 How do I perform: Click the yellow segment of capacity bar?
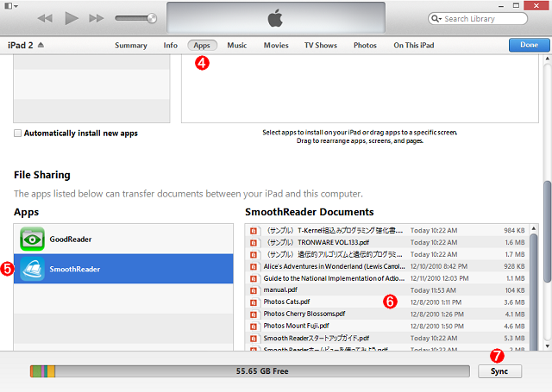[51, 371]
